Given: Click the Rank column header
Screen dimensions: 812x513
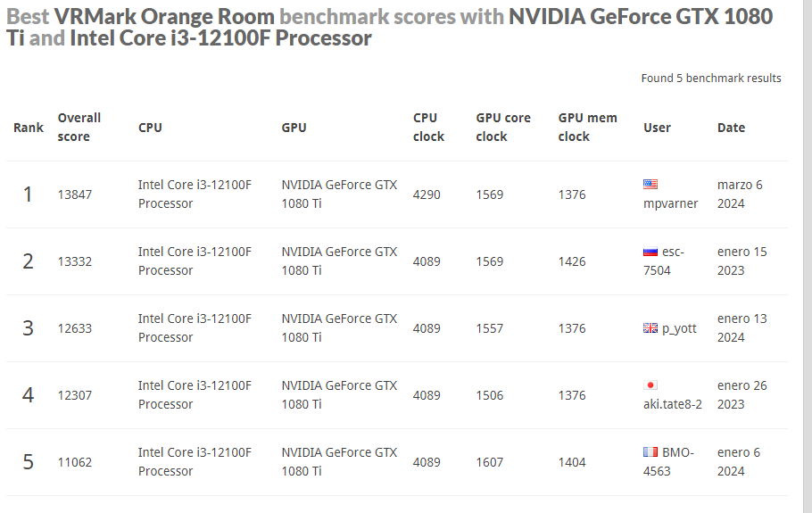Looking at the screenshot, I should (29, 128).
